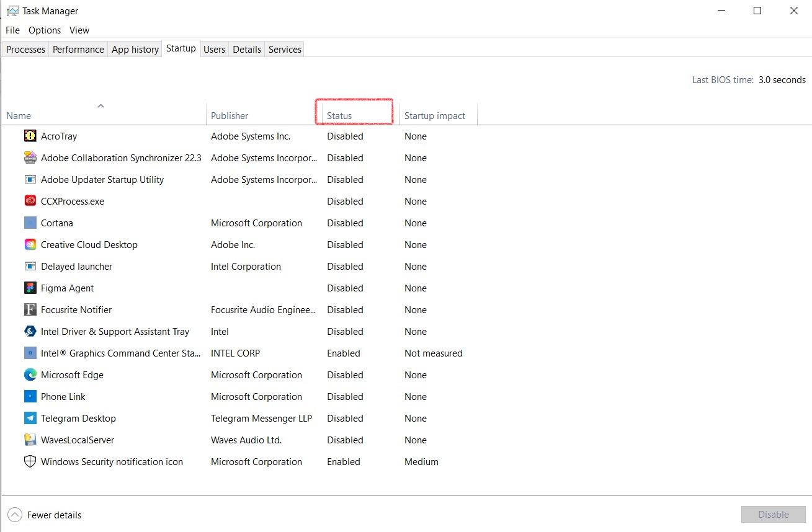Click the Intel Graphics Command Center icon
Viewport: 812px width, 532px height.
(x=30, y=353)
